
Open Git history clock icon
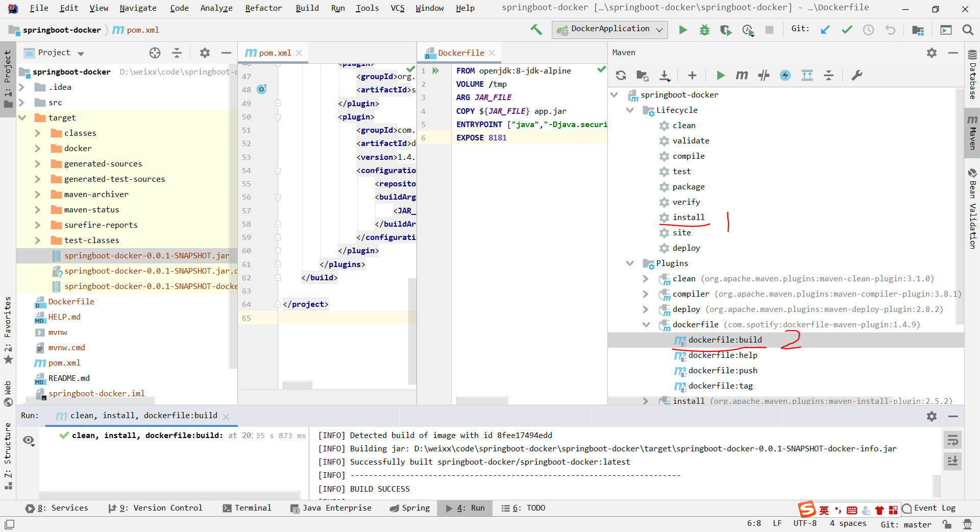(x=868, y=30)
